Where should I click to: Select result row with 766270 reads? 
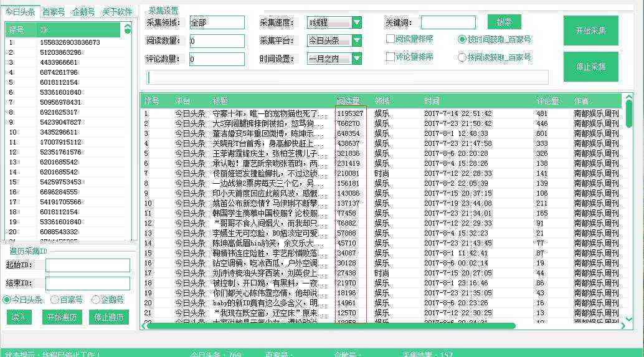click(382, 123)
